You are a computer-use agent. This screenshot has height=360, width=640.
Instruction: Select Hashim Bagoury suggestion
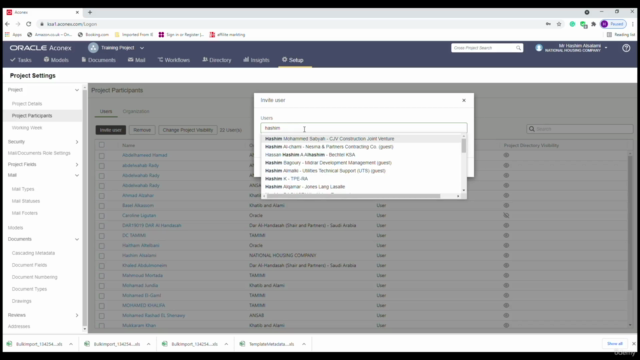click(x=328, y=162)
